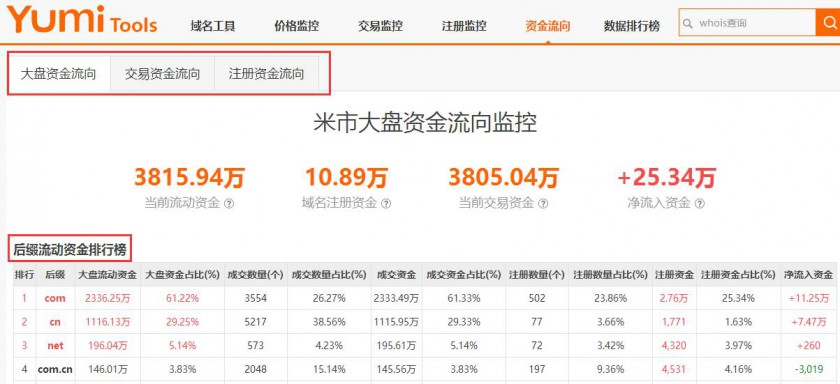840x384 pixels.
Task: Click 大盘资金占比(%) column header
Action: pos(183,275)
